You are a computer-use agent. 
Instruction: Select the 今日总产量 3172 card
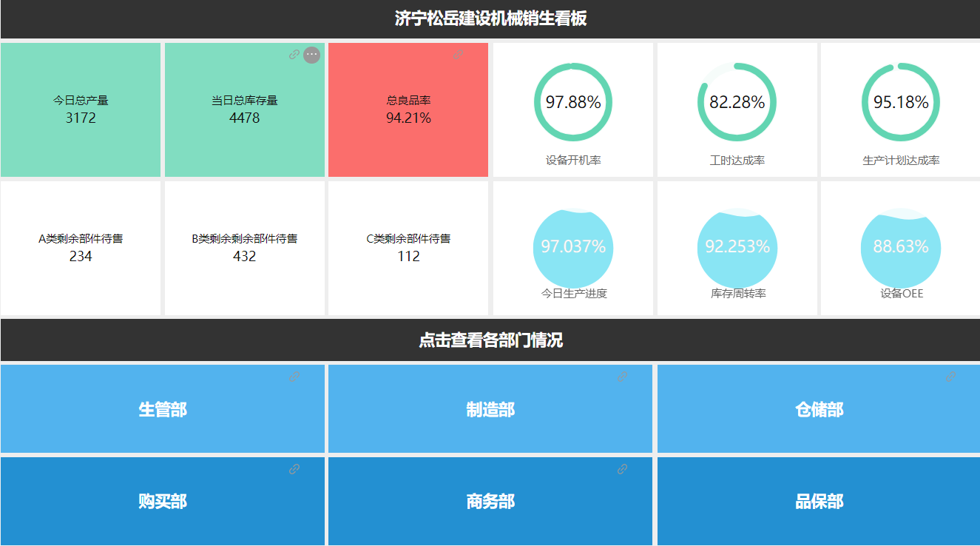point(81,109)
